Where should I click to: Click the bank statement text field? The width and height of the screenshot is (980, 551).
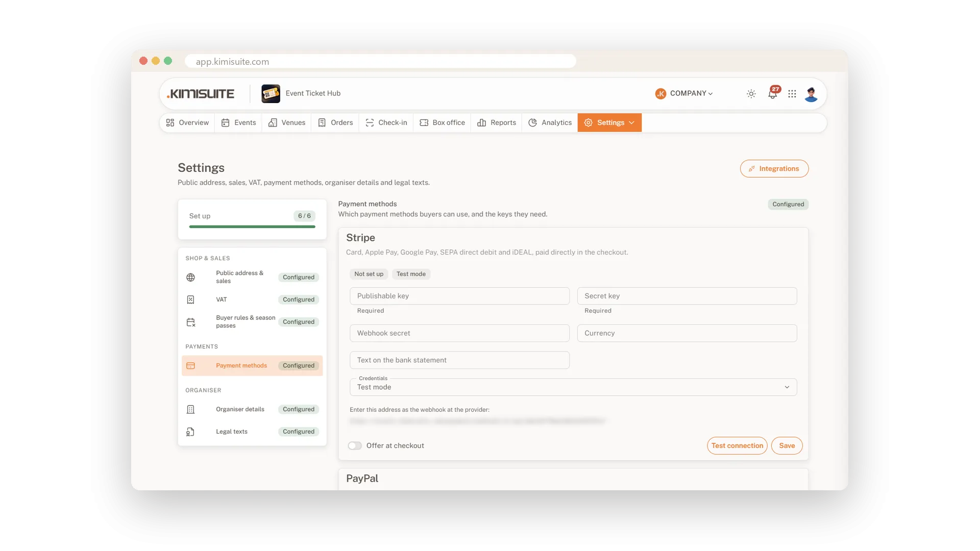tap(459, 360)
